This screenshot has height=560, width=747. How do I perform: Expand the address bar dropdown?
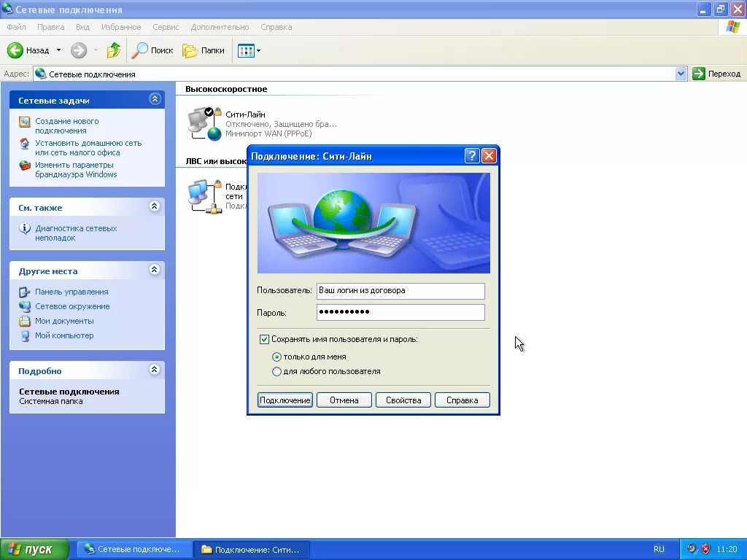[681, 74]
